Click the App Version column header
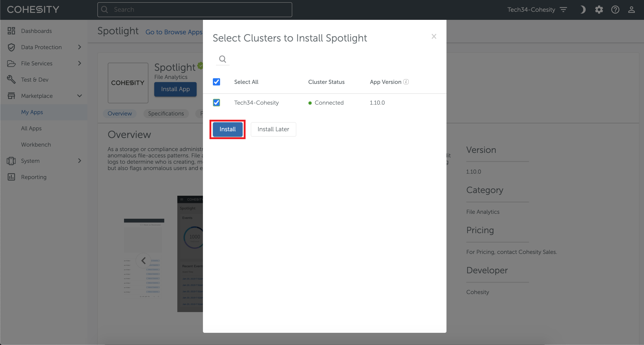Image resolution: width=644 pixels, height=345 pixels. click(x=386, y=82)
